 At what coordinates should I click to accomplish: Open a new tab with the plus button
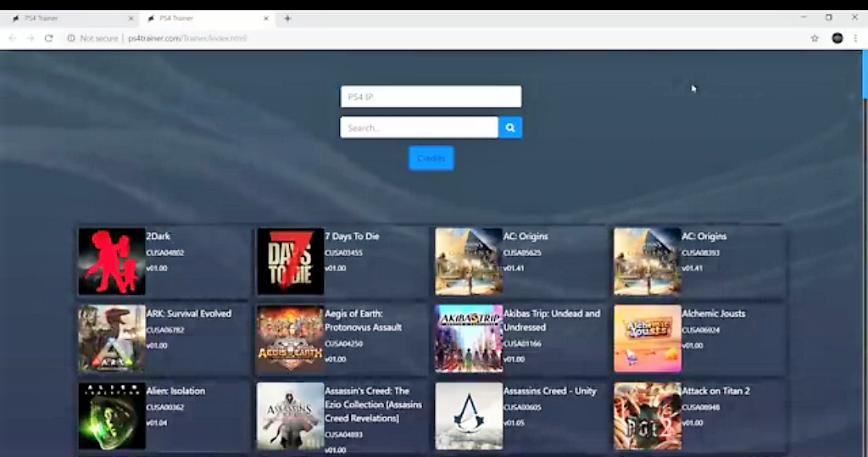(287, 19)
